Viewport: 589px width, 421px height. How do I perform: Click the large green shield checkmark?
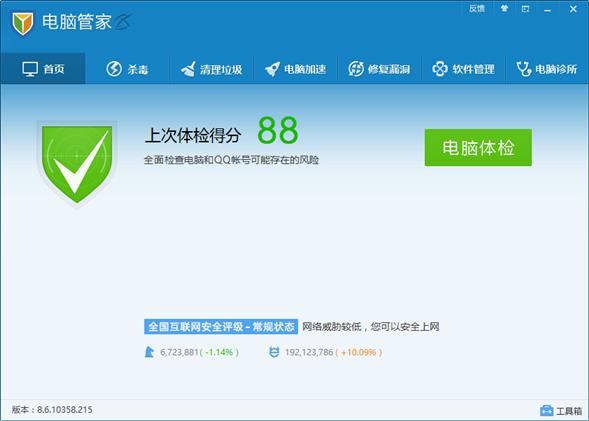pyautogui.click(x=77, y=164)
